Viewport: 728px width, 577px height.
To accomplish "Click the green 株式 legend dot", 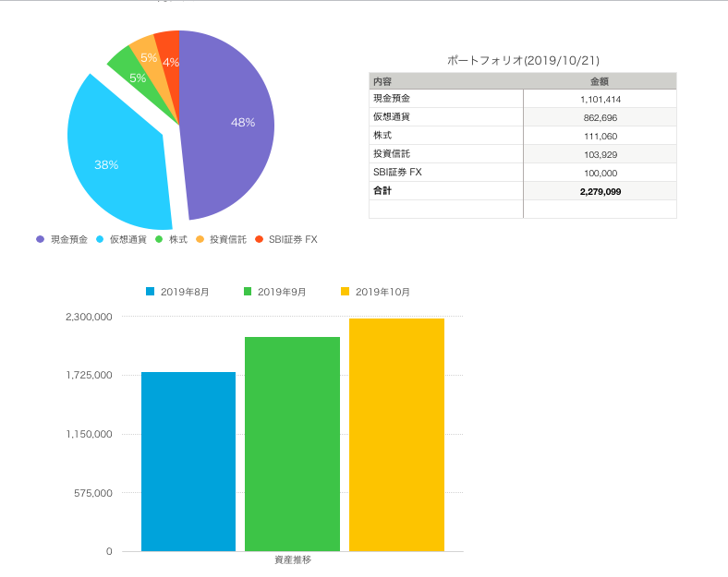I will point(159,239).
